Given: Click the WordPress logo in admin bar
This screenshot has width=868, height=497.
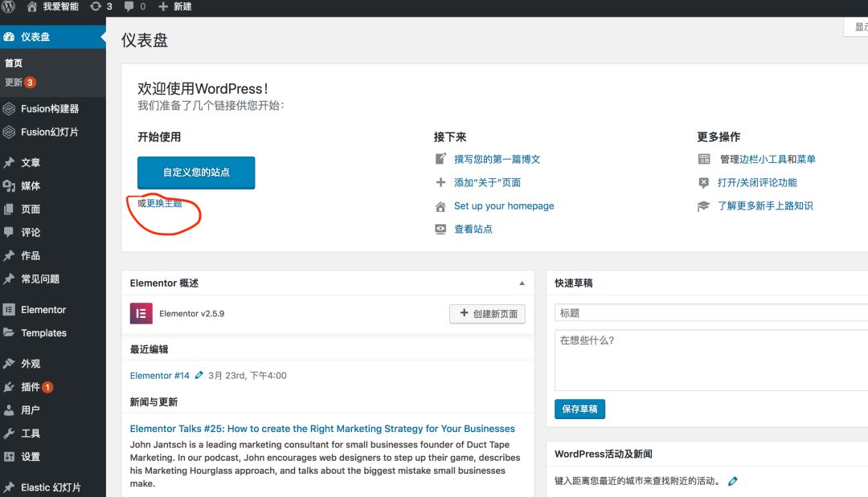Looking at the screenshot, I should (x=8, y=6).
